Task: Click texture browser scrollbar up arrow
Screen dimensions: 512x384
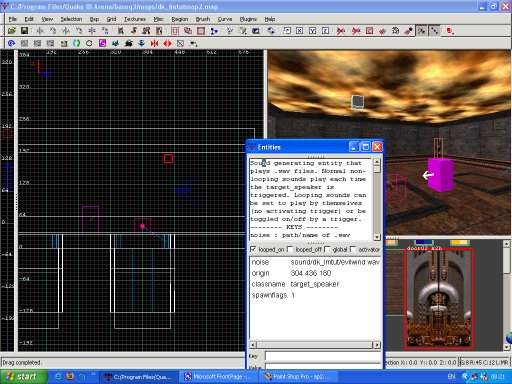Action: 506,244
